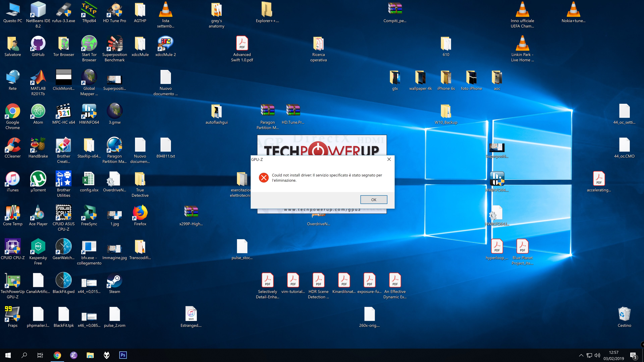Screen dimensions: 644x362
Task: Open the Windows Start menu
Action: [8, 355]
